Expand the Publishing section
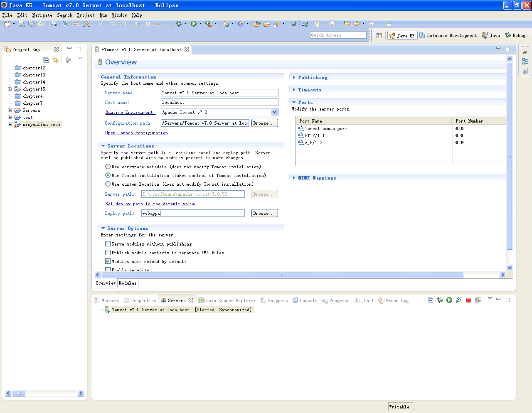 pyautogui.click(x=294, y=77)
